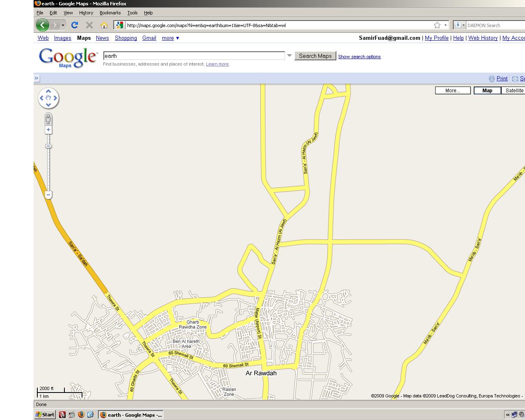Open My Profile link
This screenshot has height=420, width=525.
436,38
